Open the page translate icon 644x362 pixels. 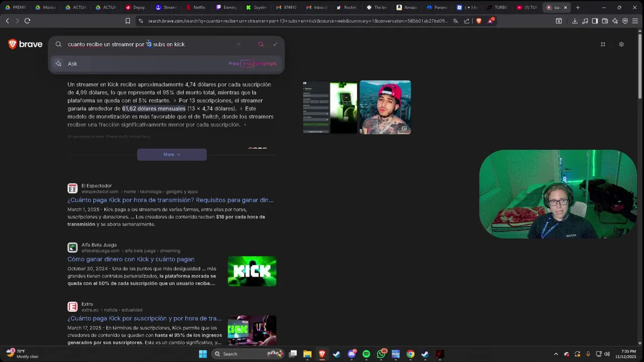(455, 21)
